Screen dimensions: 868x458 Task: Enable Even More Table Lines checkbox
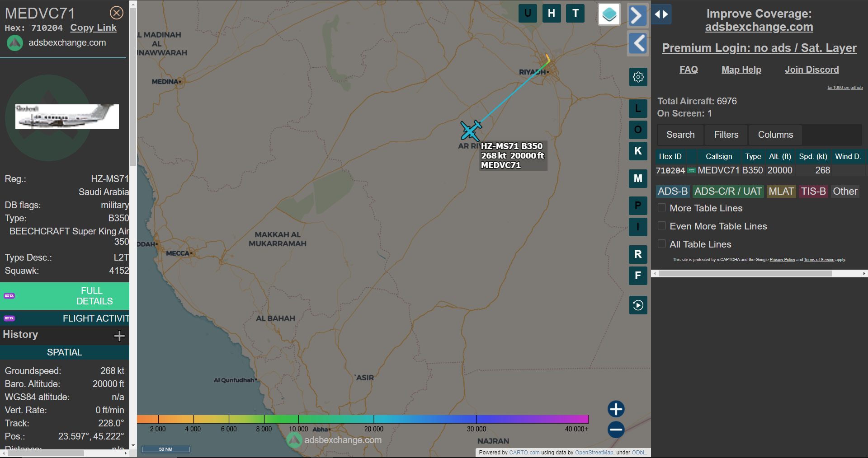[662, 226]
